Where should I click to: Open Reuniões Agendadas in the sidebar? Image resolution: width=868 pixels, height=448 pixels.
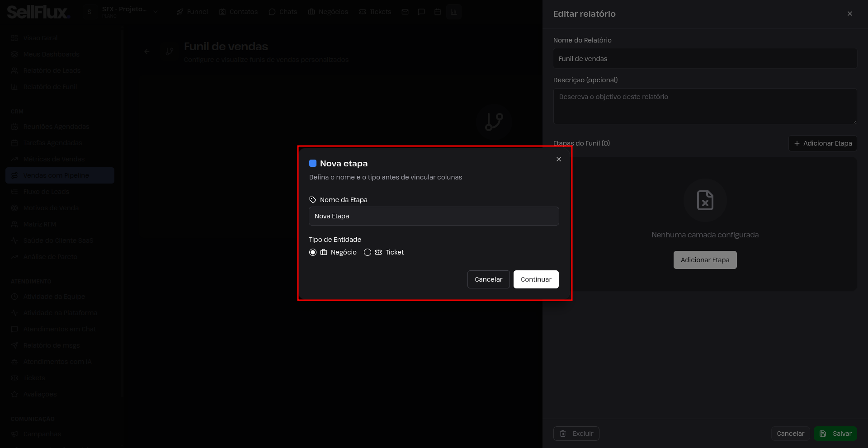tap(60, 127)
